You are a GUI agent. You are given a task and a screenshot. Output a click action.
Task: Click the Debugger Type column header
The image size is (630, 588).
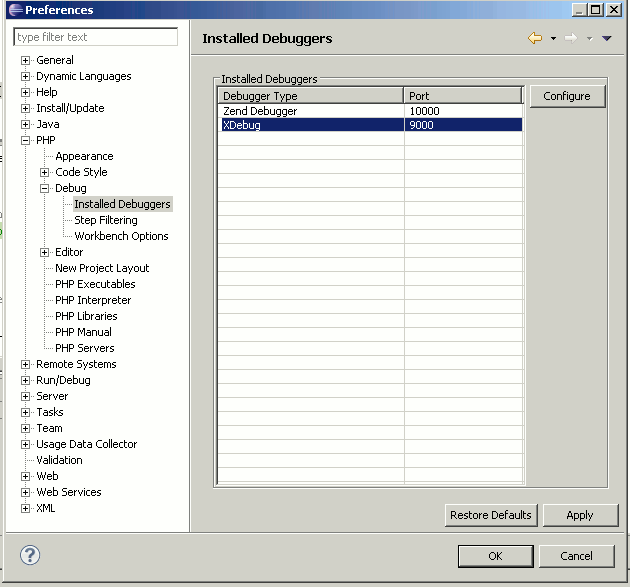point(311,96)
